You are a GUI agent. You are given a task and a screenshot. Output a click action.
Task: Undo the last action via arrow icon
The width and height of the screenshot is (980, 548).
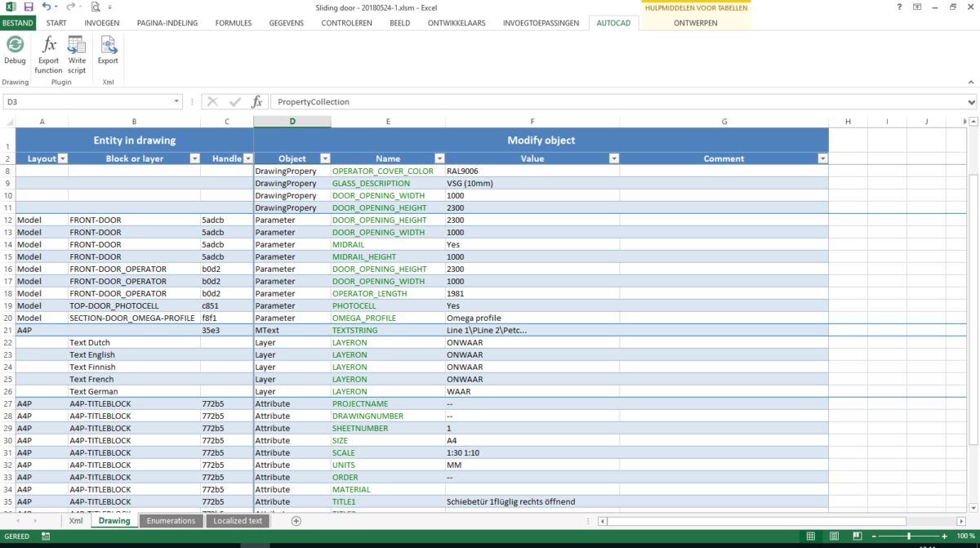click(46, 7)
